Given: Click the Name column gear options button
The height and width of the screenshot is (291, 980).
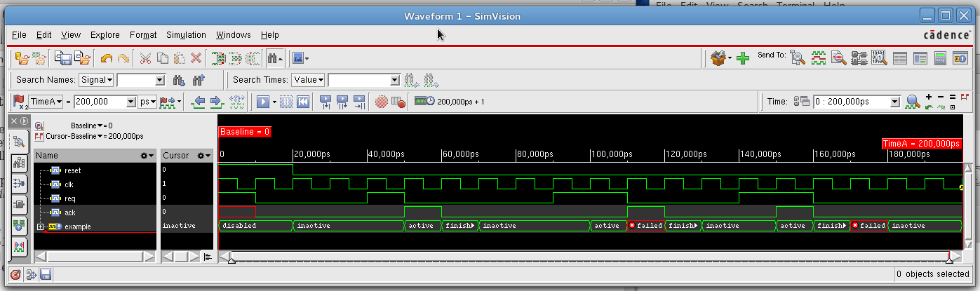Looking at the screenshot, I should click(x=147, y=156).
